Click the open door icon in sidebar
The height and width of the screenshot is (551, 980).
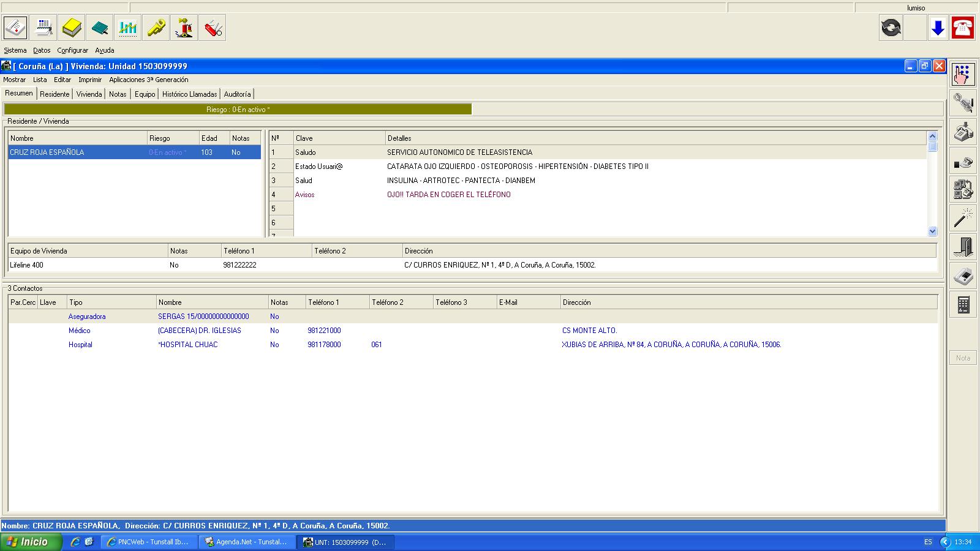click(x=963, y=247)
